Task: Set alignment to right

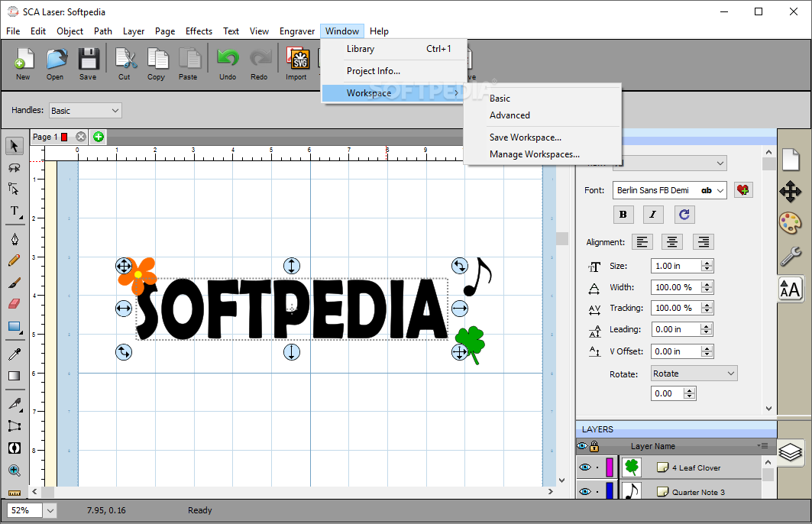Action: (x=704, y=242)
